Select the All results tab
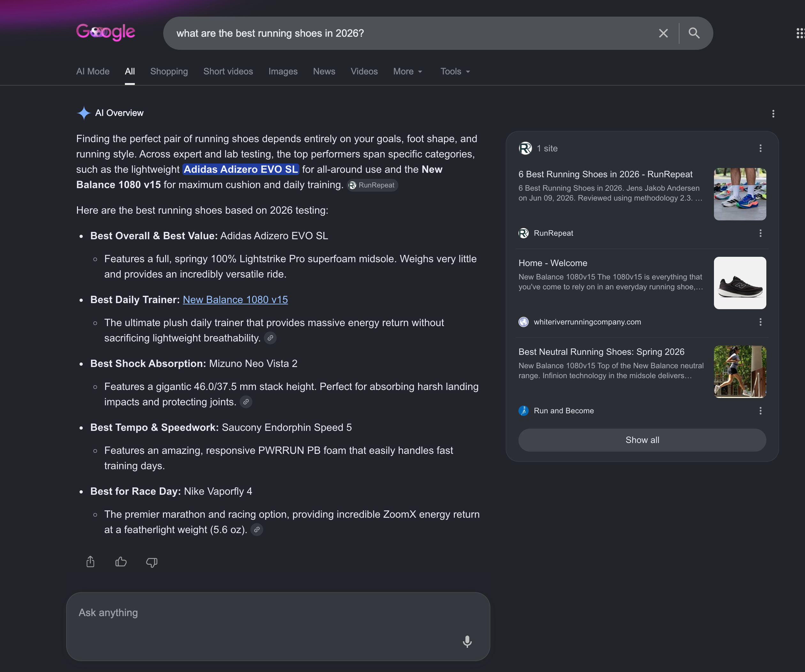This screenshot has width=805, height=672. (130, 72)
